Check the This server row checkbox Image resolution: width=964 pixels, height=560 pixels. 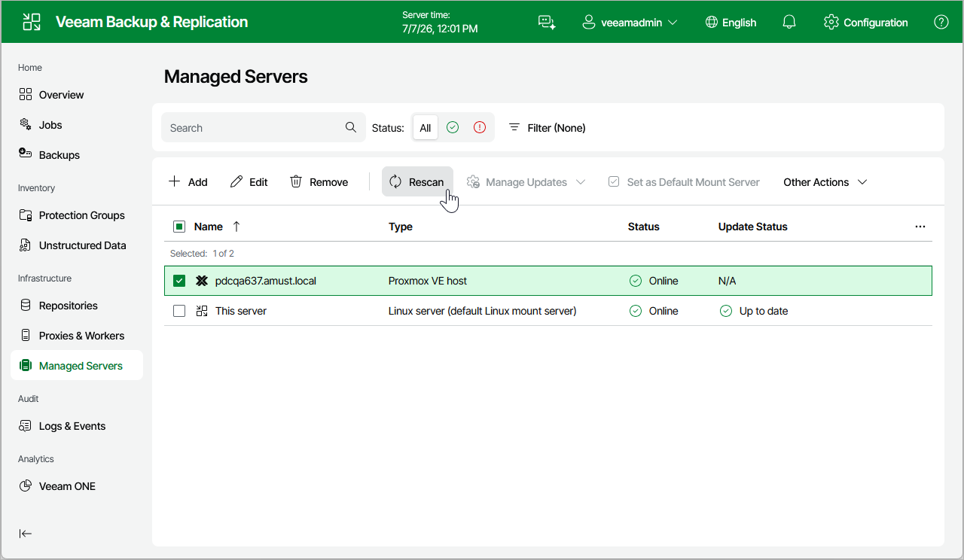(x=179, y=311)
